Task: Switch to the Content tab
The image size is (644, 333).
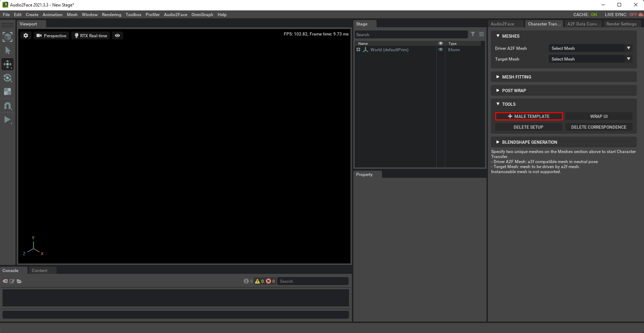Action: (39, 271)
